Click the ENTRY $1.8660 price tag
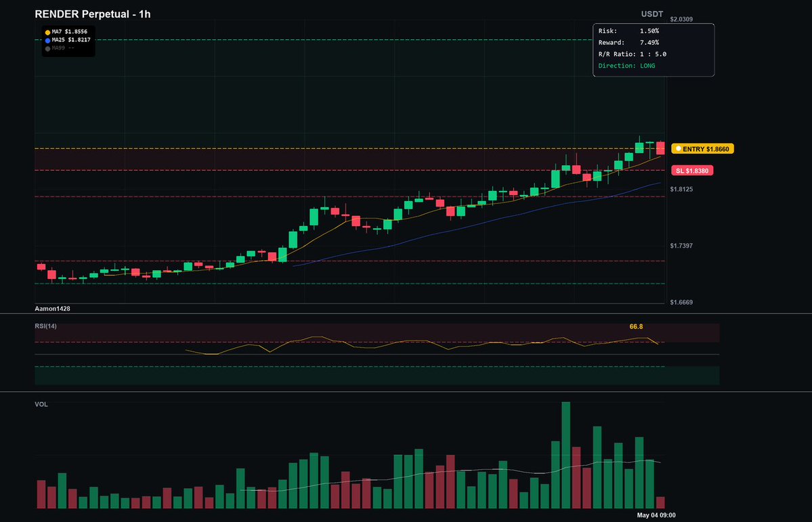 click(702, 149)
